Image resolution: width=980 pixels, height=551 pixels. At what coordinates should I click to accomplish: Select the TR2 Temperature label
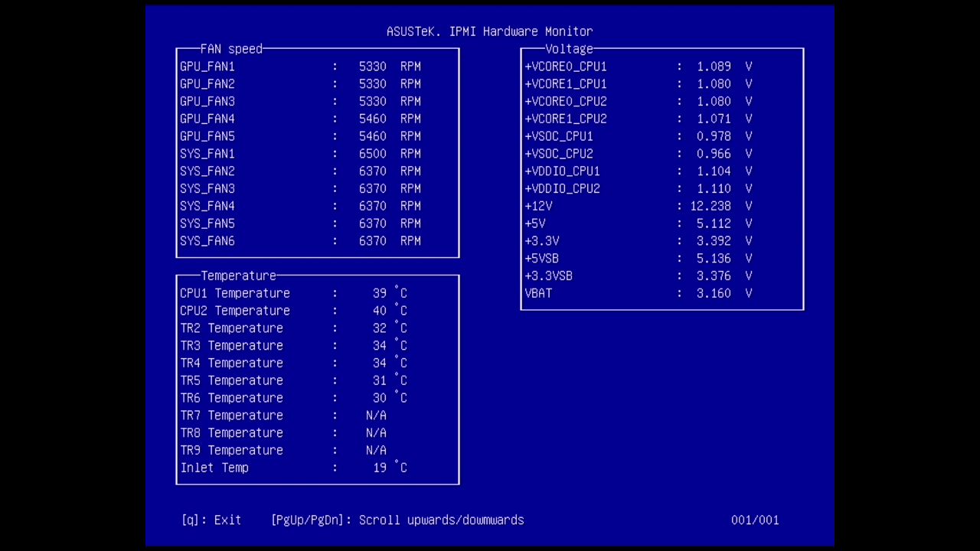tap(231, 328)
